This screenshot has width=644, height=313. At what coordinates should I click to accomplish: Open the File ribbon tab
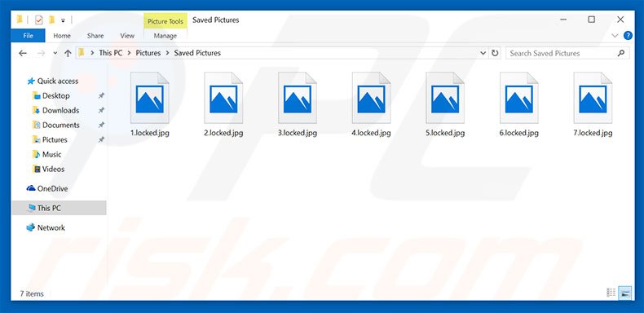[28, 36]
